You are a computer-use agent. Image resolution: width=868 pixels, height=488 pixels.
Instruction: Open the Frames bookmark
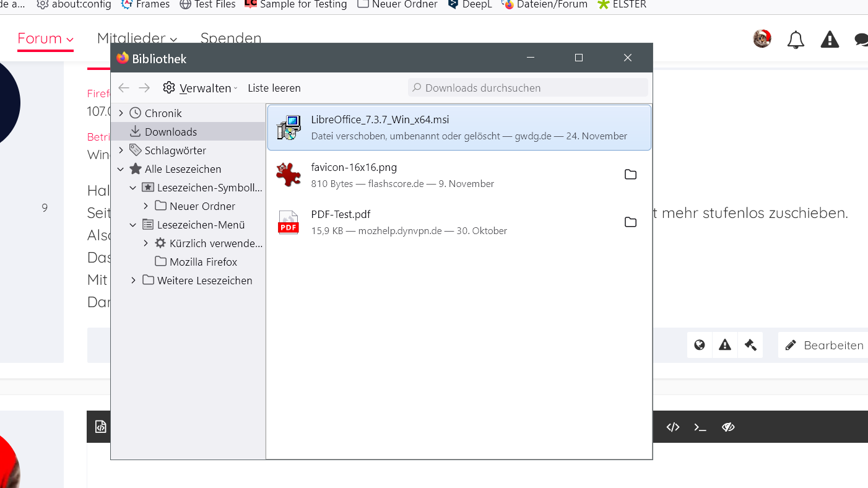(x=145, y=5)
